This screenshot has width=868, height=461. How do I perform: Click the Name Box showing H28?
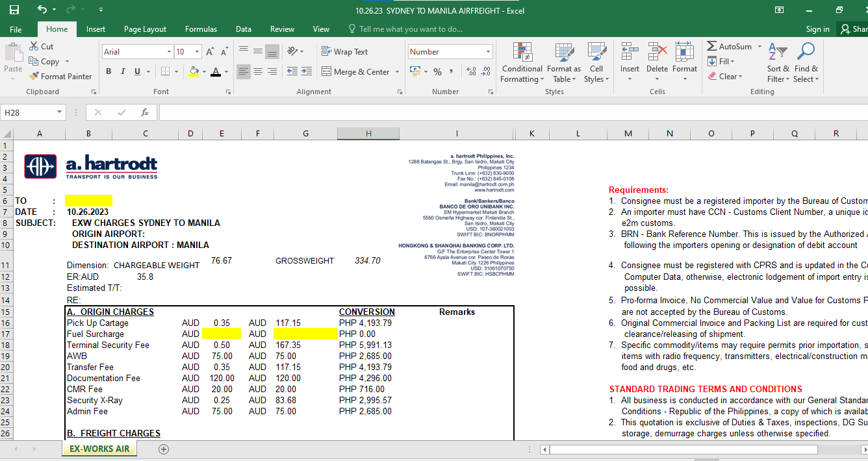click(32, 112)
